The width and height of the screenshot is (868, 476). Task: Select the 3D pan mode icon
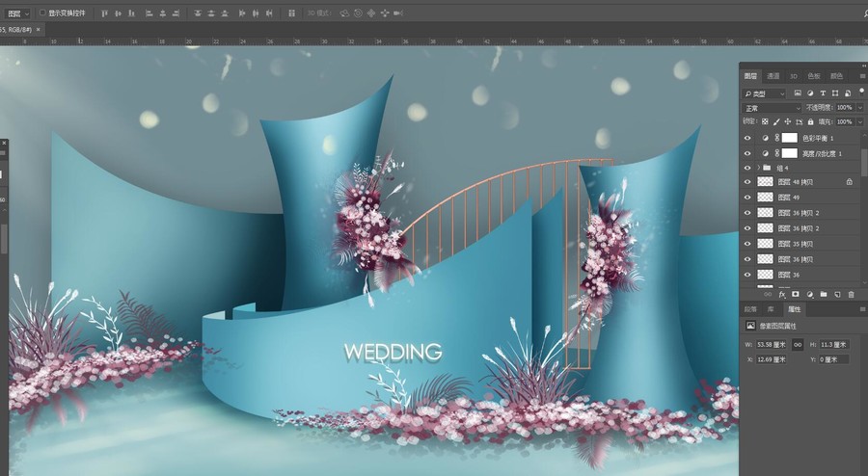tap(371, 13)
